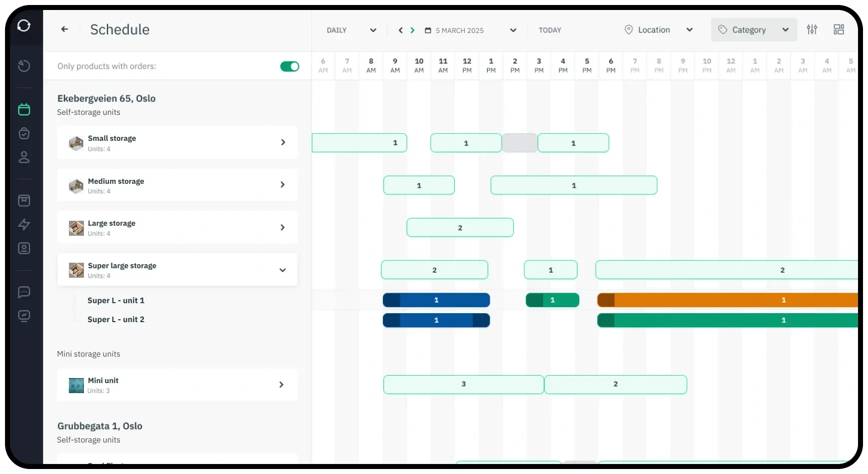Go back using the arrow beside Schedule
The width and height of the screenshot is (868, 474).
[x=64, y=29]
